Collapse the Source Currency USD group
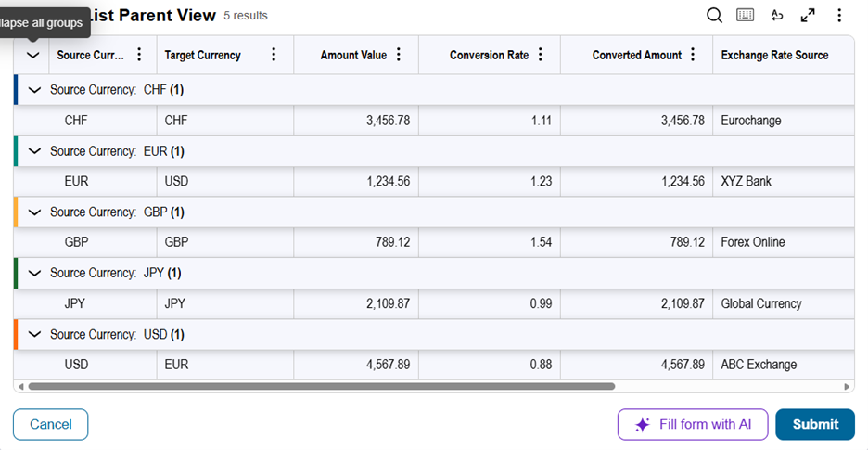This screenshot has width=868, height=450. [x=35, y=335]
